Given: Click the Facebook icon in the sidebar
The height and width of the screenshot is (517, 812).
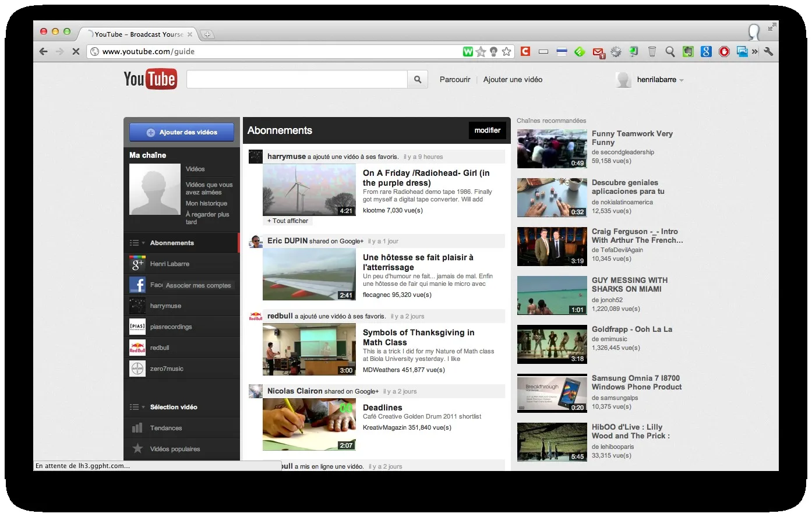Looking at the screenshot, I should [137, 285].
